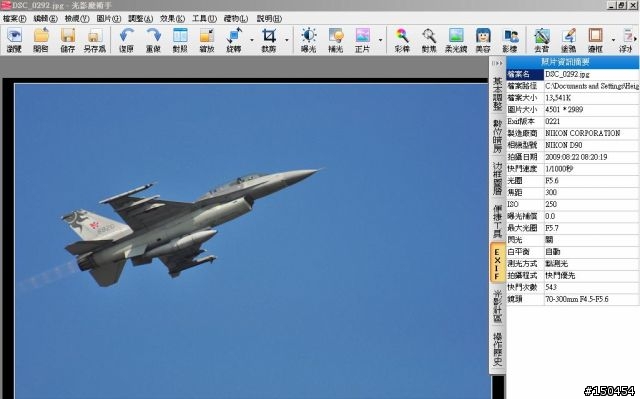Screen dimensions: 640x399
Task: Open the 檢視(V) menu
Action: point(77,19)
